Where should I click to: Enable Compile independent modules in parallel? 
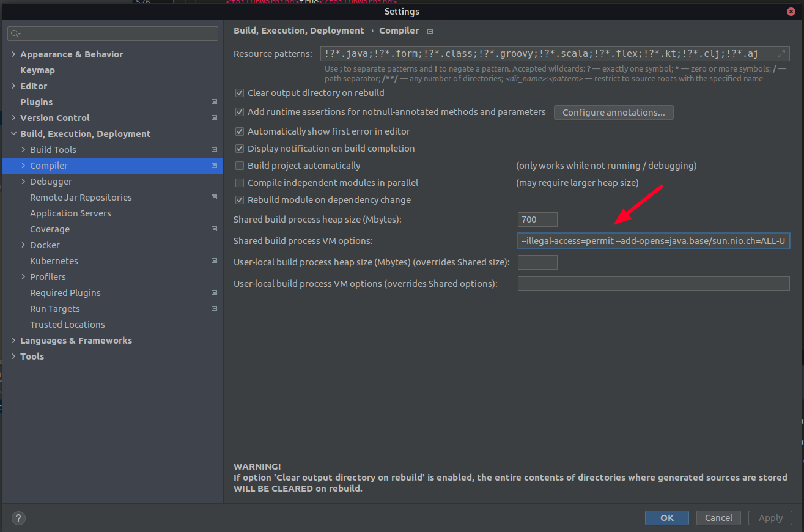(239, 182)
